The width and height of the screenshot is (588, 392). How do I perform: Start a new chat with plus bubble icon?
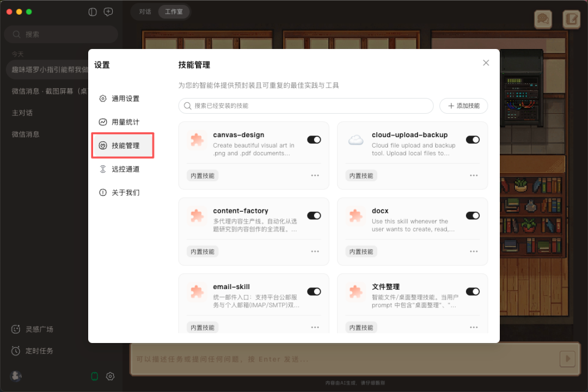coord(108,12)
